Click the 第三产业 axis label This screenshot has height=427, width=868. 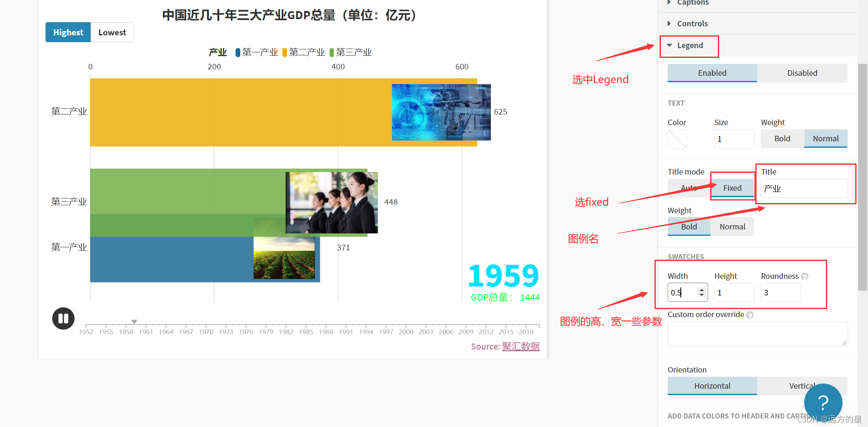click(x=69, y=202)
